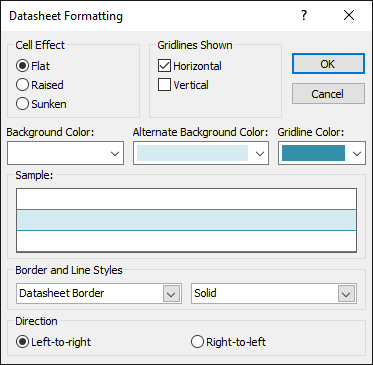Close the Datasheet Formatting dialog

tap(349, 15)
